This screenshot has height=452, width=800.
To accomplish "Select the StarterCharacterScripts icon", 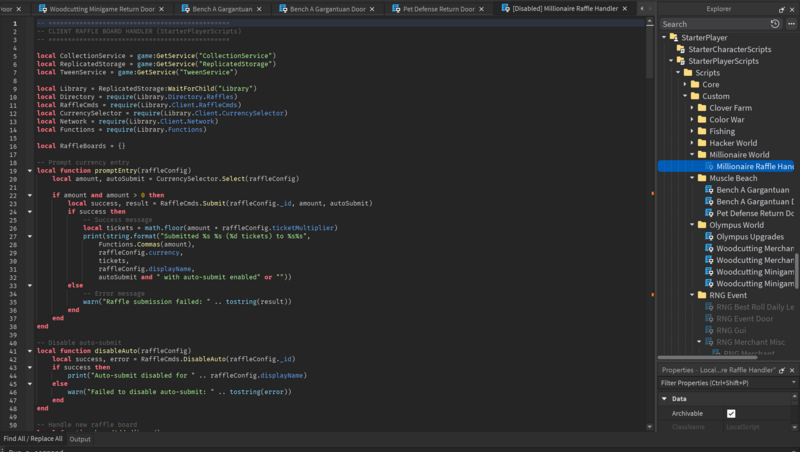I will tap(680, 48).
